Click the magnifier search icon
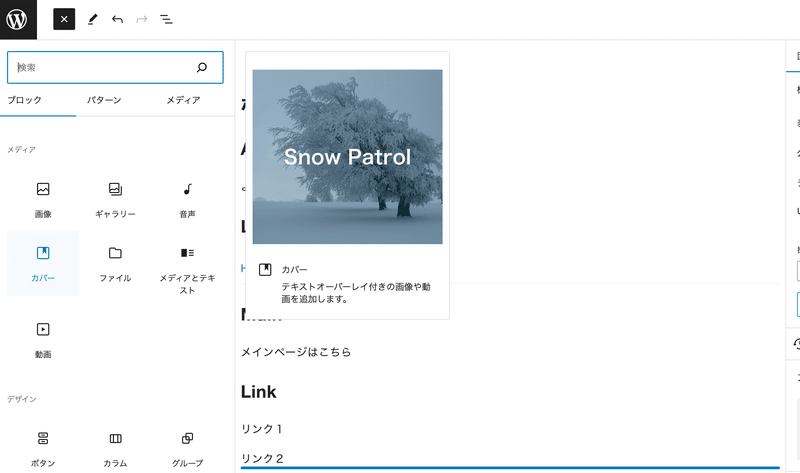The width and height of the screenshot is (800, 473). click(x=202, y=67)
